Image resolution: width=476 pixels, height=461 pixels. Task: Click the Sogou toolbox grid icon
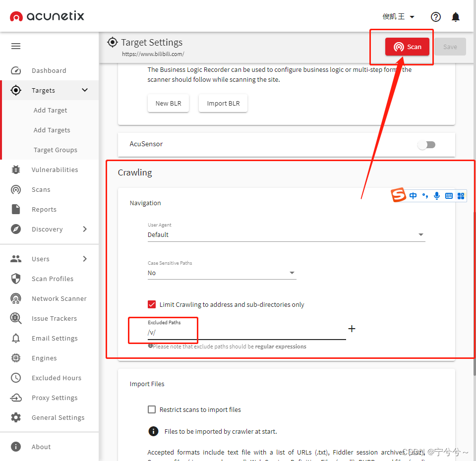point(461,196)
